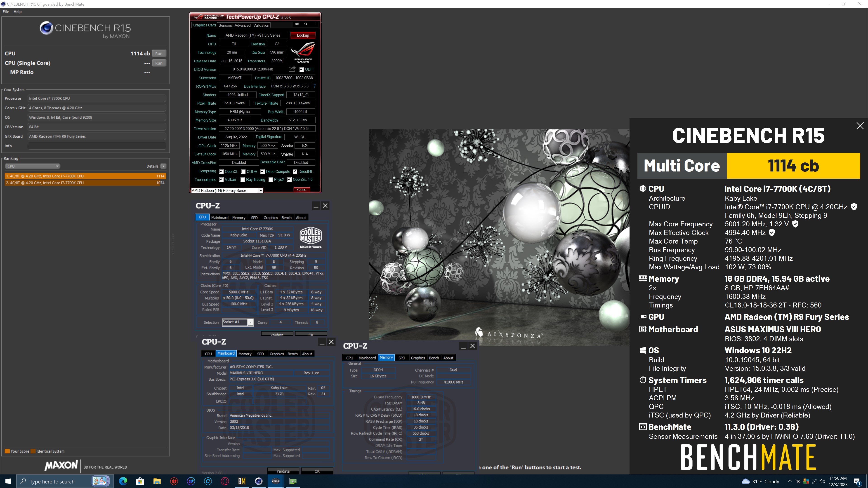
Task: Select the 1114 score ranking row
Action: coord(85,176)
